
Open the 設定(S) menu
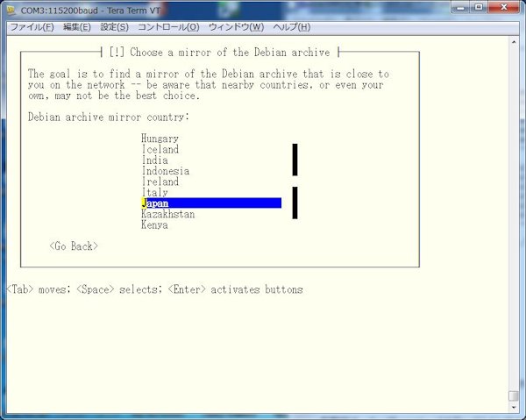[x=114, y=27]
